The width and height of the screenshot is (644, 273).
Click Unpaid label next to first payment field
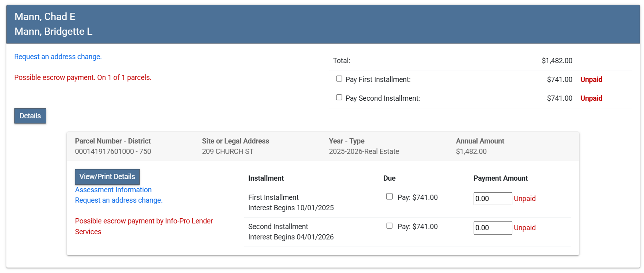click(x=524, y=199)
